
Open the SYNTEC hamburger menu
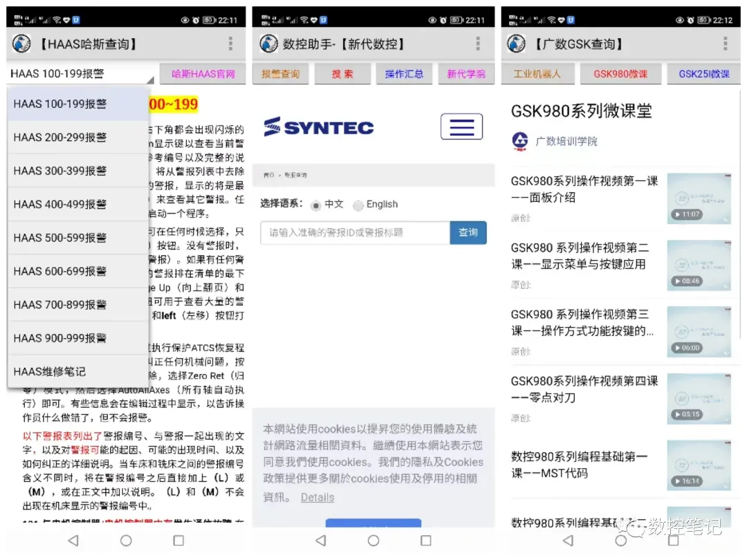[x=461, y=127]
